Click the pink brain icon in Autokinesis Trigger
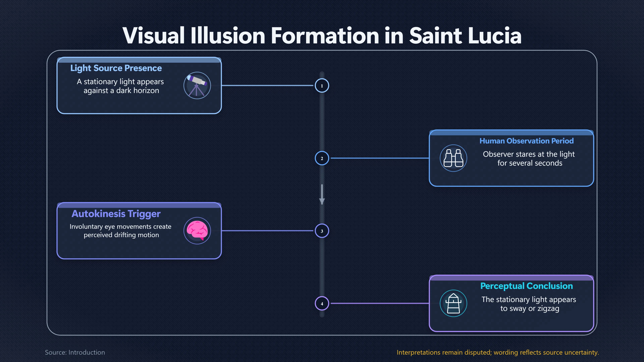Viewport: 644px width, 362px height. pyautogui.click(x=197, y=231)
